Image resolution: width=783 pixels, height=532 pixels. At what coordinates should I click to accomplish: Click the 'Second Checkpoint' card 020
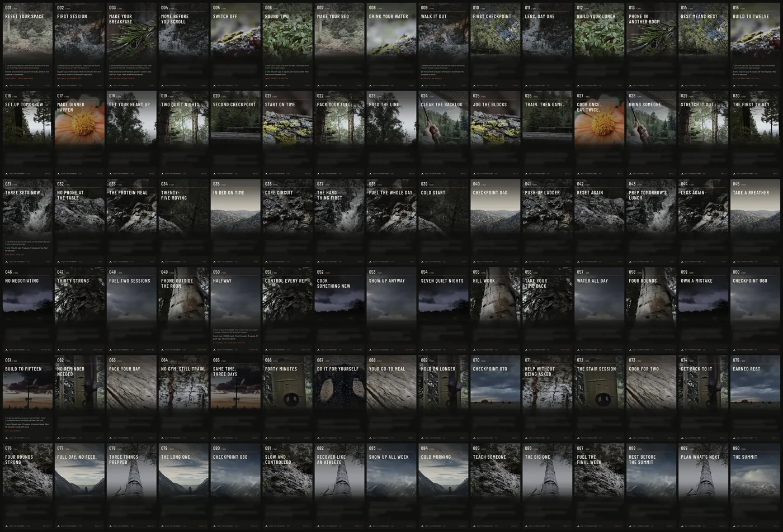235,134
